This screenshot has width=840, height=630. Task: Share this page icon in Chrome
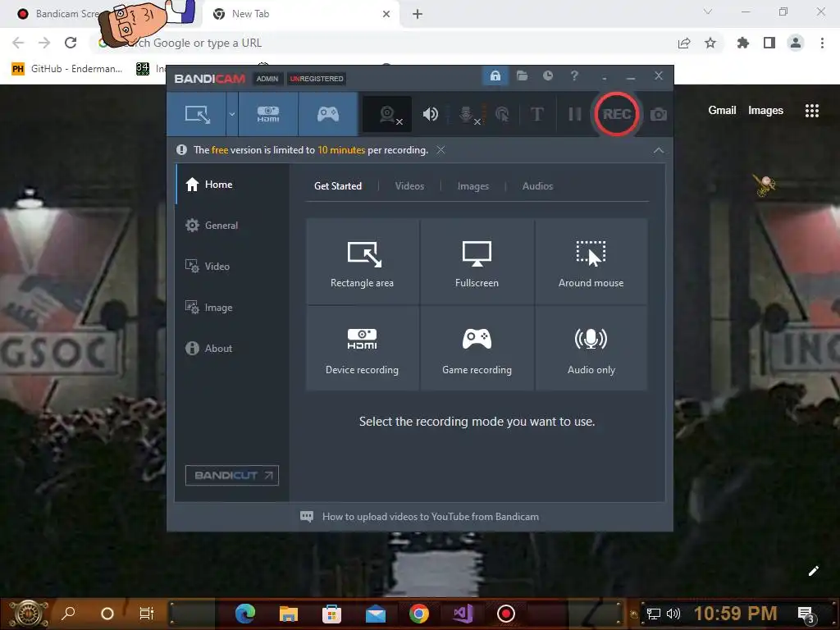684,43
